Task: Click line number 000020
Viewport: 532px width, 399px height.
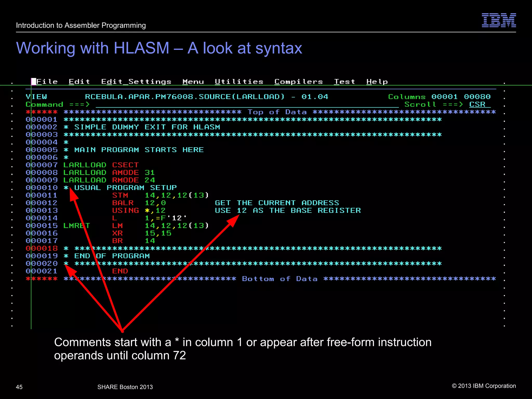Action: (x=42, y=263)
